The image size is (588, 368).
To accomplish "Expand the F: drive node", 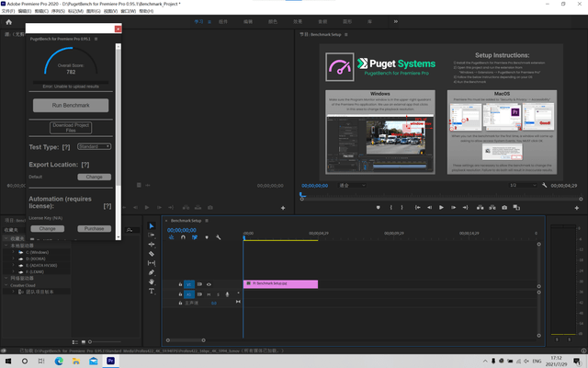I will tap(14, 271).
